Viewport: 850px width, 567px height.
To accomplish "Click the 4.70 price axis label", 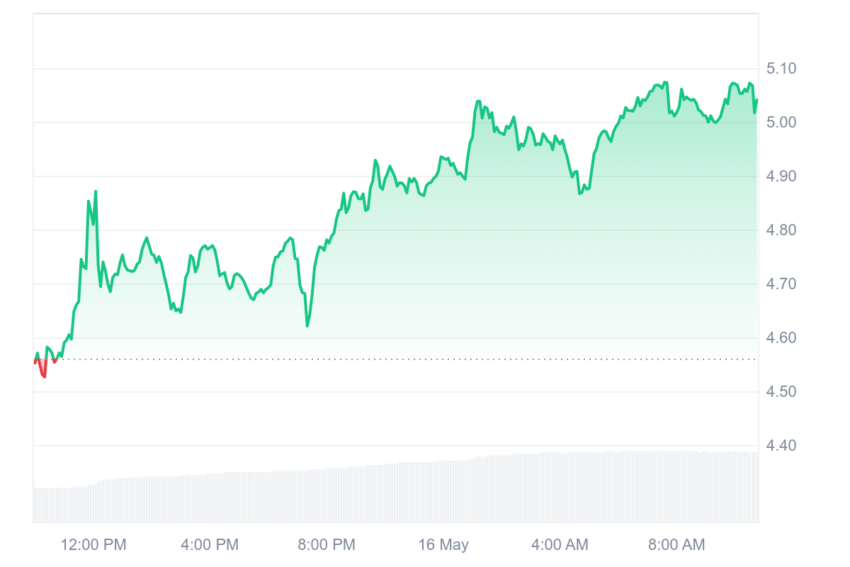I will (781, 284).
